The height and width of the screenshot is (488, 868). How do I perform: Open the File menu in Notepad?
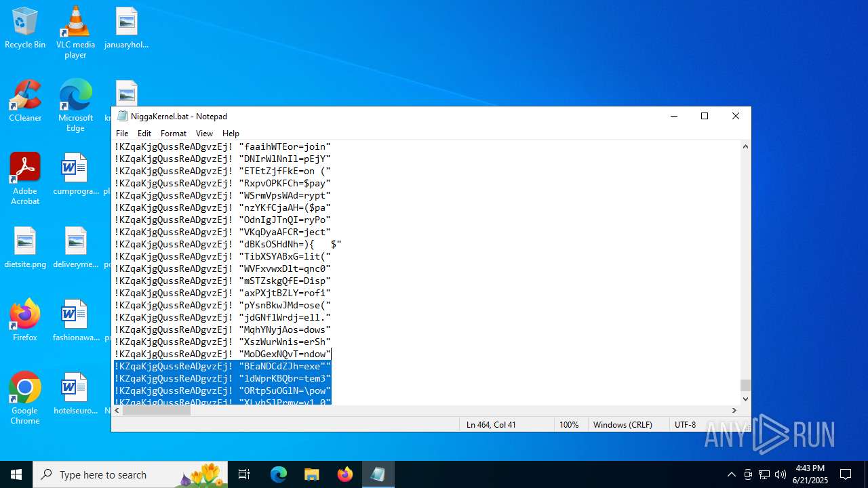click(x=122, y=134)
